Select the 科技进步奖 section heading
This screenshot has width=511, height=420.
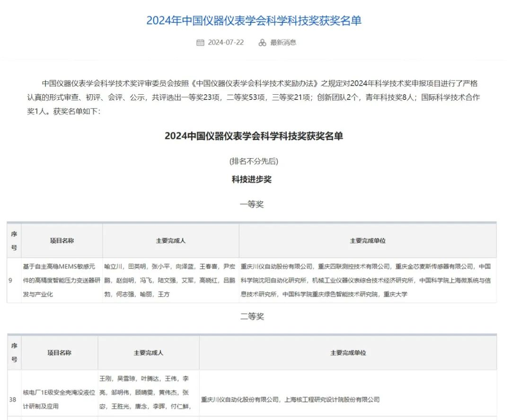[251, 179]
